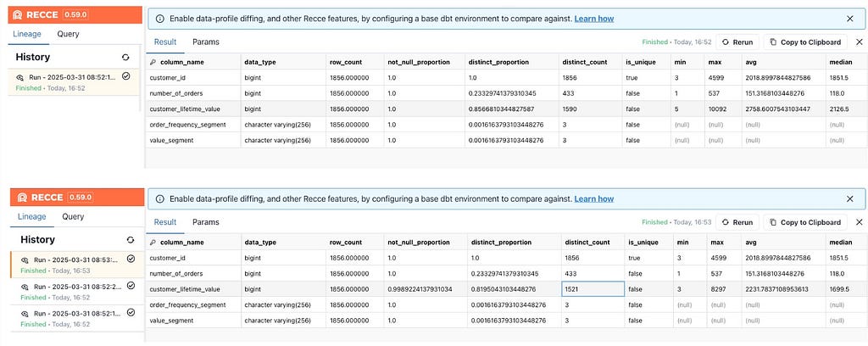
Task: Switch to Query tab in upper view
Action: coord(68,34)
